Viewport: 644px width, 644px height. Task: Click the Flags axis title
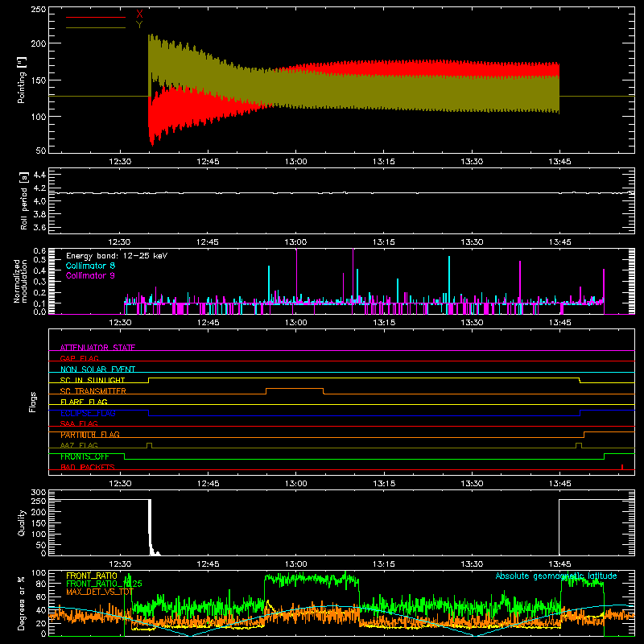point(32,402)
